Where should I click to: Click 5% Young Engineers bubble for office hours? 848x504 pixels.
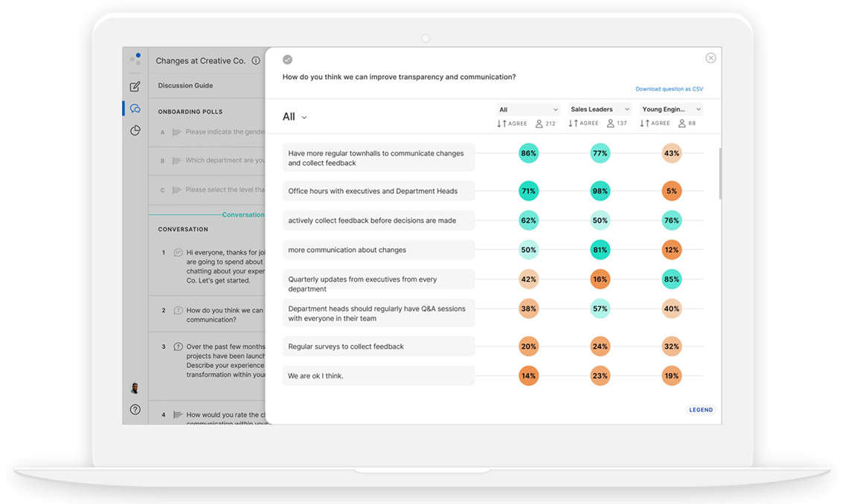[x=672, y=191]
